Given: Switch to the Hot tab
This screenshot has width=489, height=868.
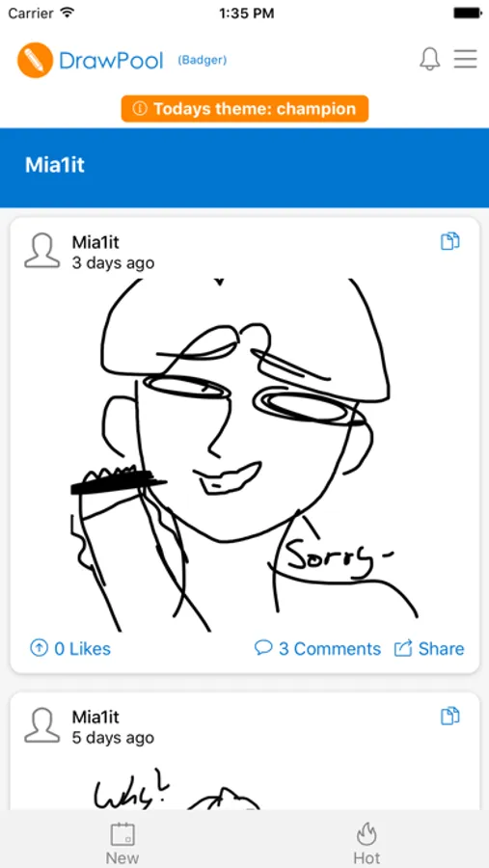Looking at the screenshot, I should click(x=367, y=842).
